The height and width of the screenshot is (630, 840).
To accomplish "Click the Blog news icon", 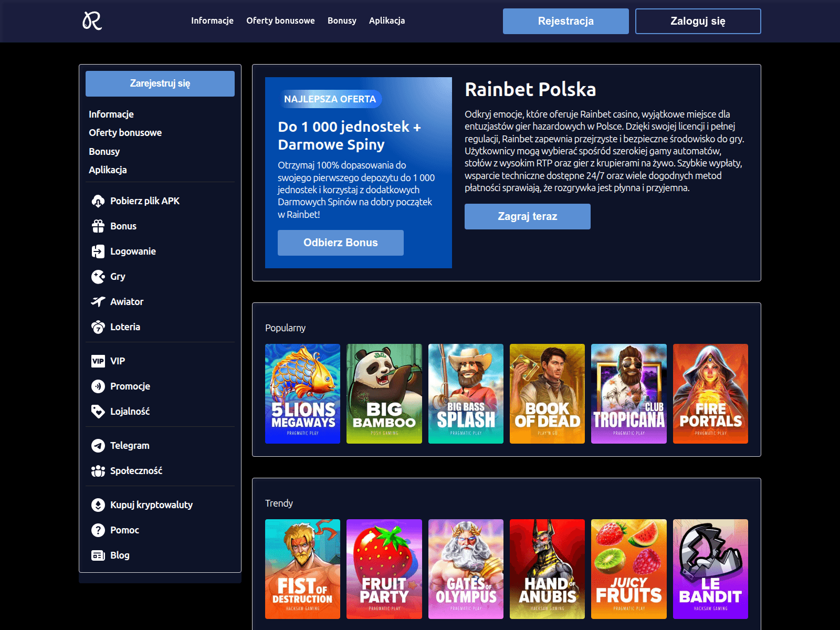I will click(98, 555).
